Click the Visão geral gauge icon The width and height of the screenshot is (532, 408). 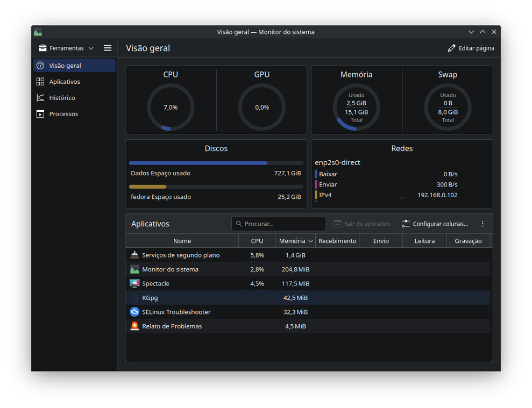click(x=40, y=66)
